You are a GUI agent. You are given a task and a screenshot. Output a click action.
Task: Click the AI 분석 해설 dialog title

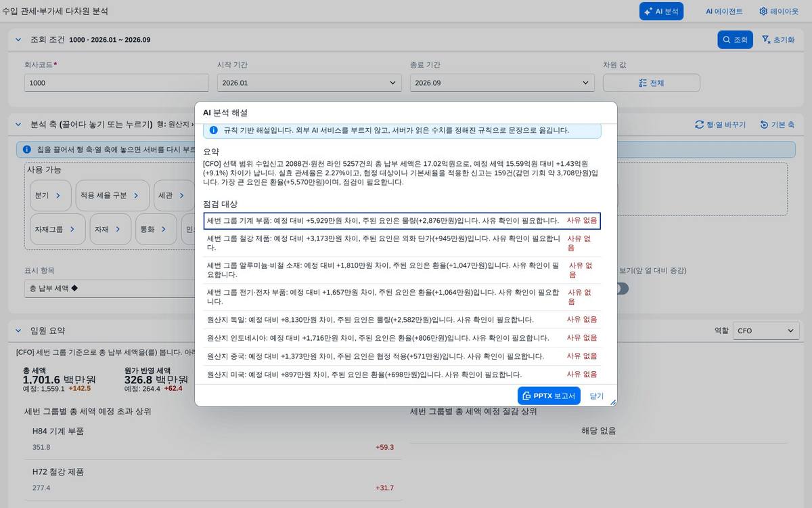[x=225, y=112]
